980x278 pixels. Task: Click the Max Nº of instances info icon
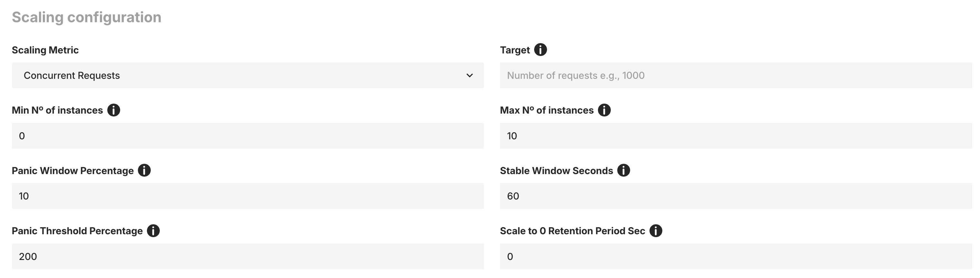(605, 110)
